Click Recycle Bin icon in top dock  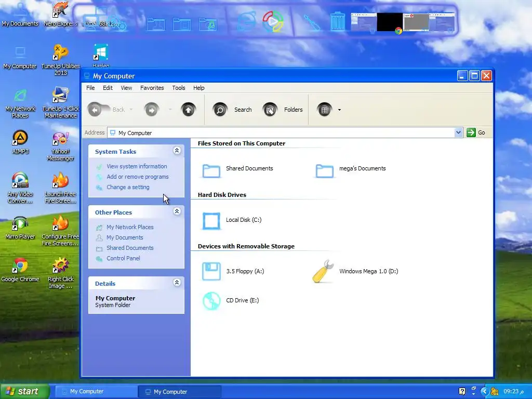pyautogui.click(x=337, y=21)
